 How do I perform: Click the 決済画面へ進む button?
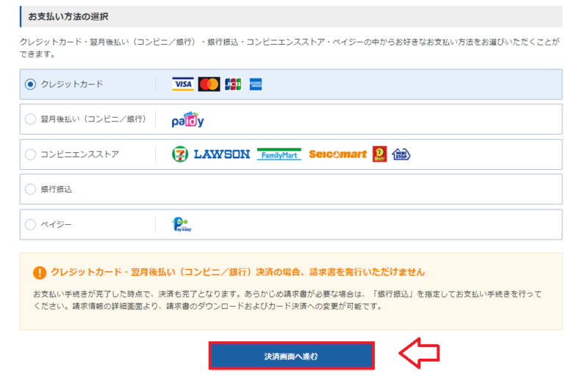[291, 356]
